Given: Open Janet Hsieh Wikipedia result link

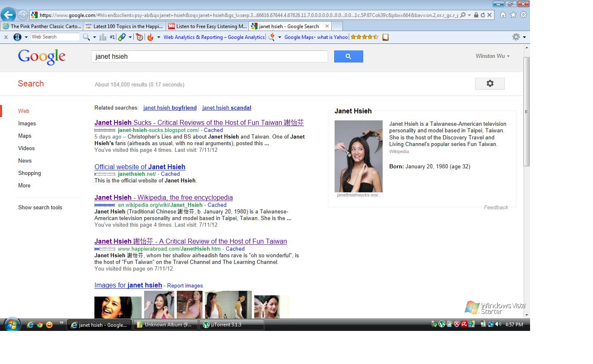Looking at the screenshot, I should pyautogui.click(x=164, y=197).
